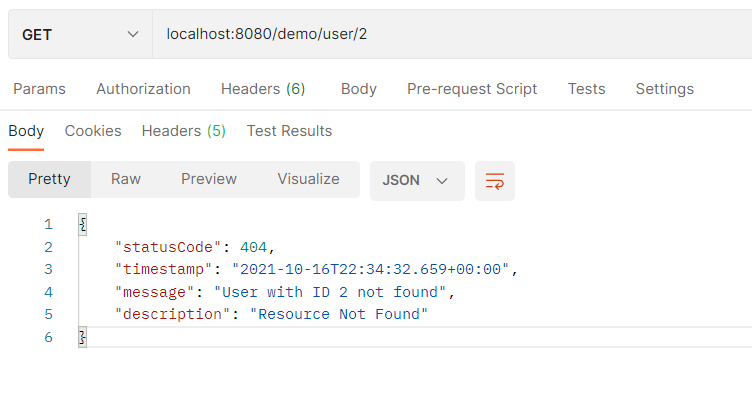Open the Visualize view
752x397 pixels.
pos(308,179)
